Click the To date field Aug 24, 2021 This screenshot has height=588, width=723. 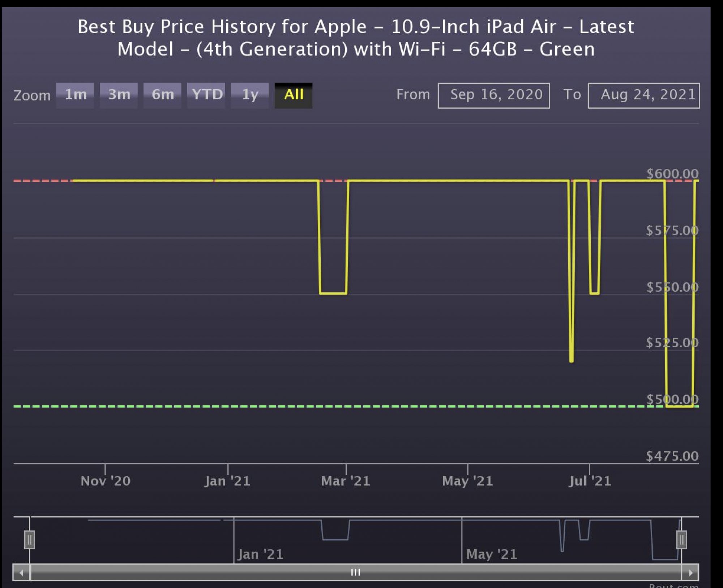click(643, 95)
